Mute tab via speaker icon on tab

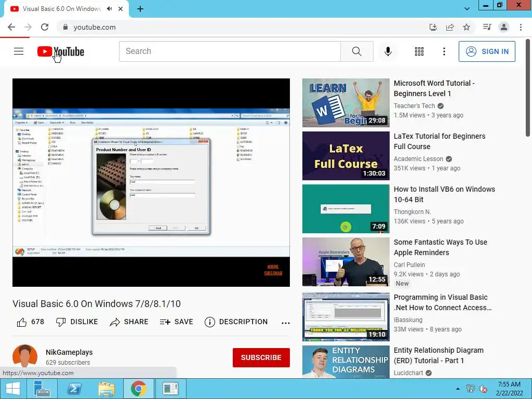pyautogui.click(x=109, y=9)
